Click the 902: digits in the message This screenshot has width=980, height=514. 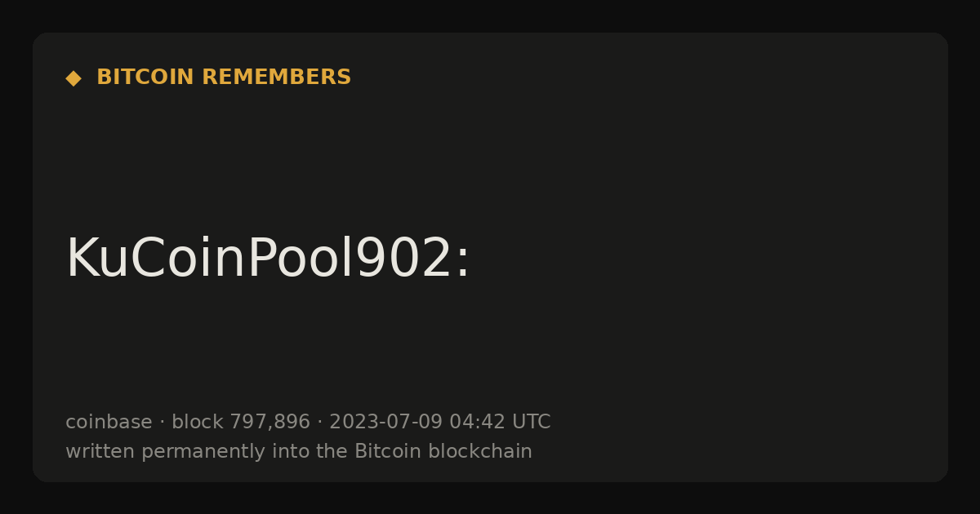tap(413, 259)
